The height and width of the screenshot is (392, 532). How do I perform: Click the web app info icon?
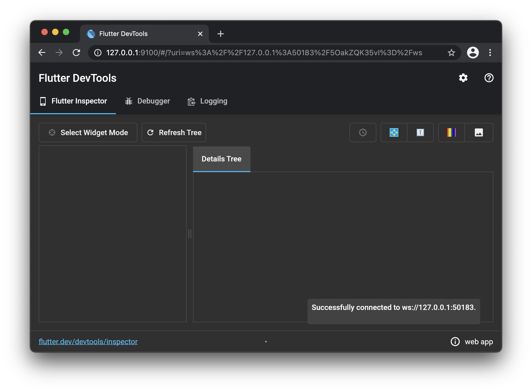455,342
